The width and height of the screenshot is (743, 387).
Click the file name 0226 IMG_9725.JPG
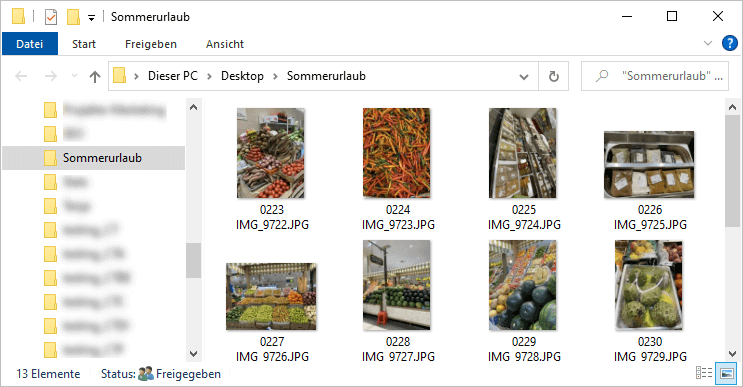tap(650, 217)
